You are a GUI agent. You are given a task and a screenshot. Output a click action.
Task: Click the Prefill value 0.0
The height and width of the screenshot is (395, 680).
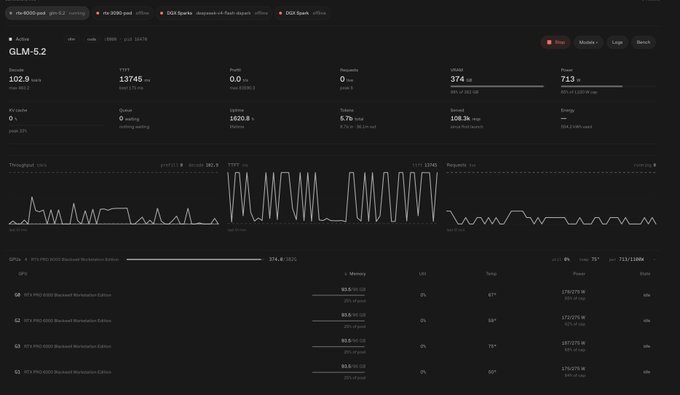point(235,79)
